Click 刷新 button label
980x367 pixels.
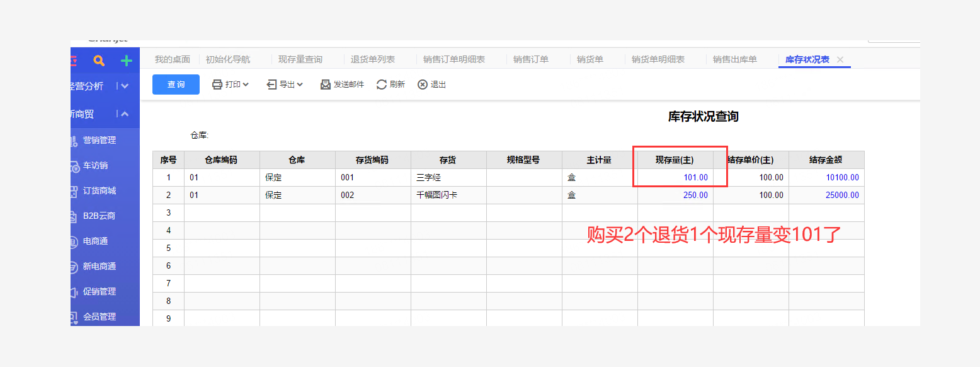tap(397, 84)
